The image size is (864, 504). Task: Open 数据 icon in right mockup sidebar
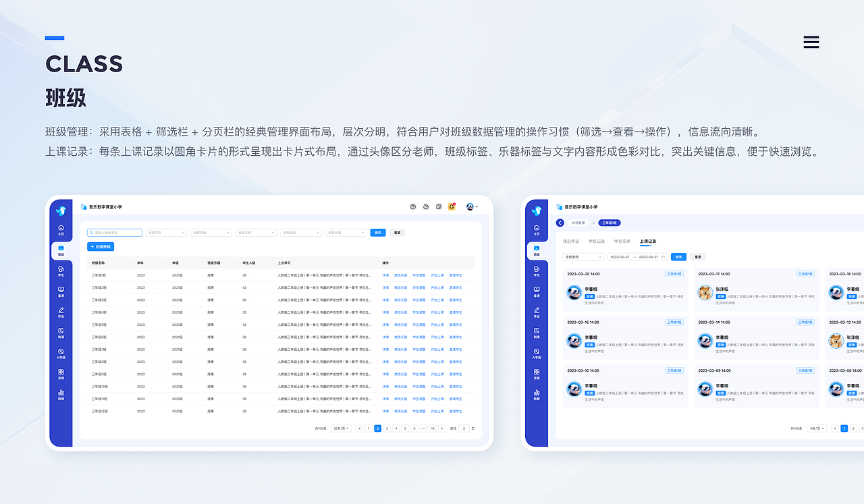click(x=537, y=395)
